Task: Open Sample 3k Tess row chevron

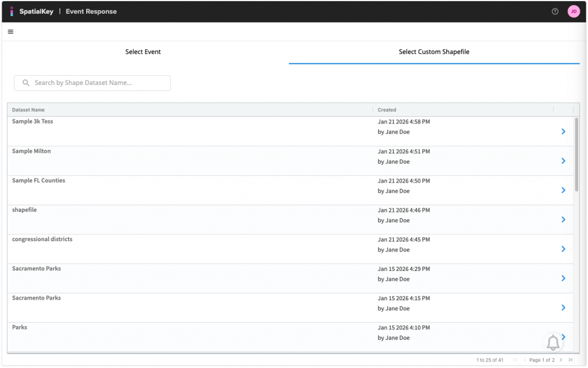Action: [x=563, y=131]
